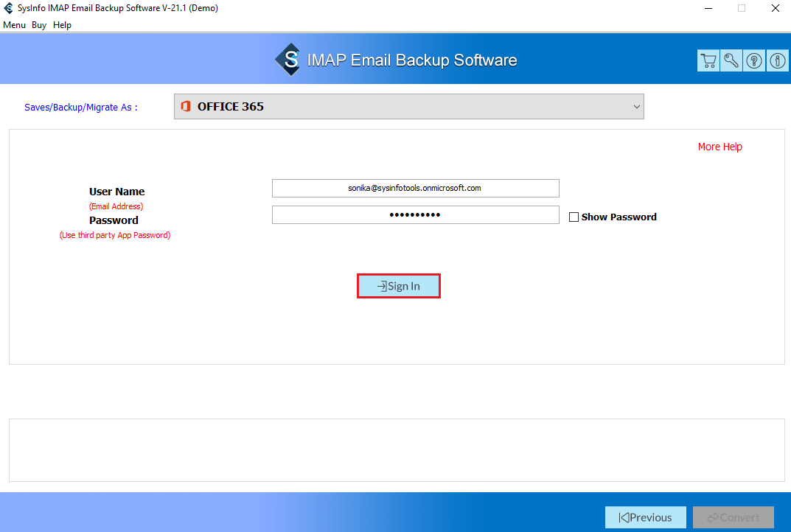Go back with the Previous button
This screenshot has width=791, height=532.
pos(646,517)
